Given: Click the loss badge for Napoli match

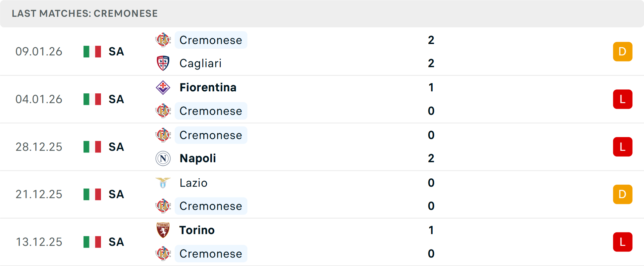Looking at the screenshot, I should pyautogui.click(x=623, y=147).
